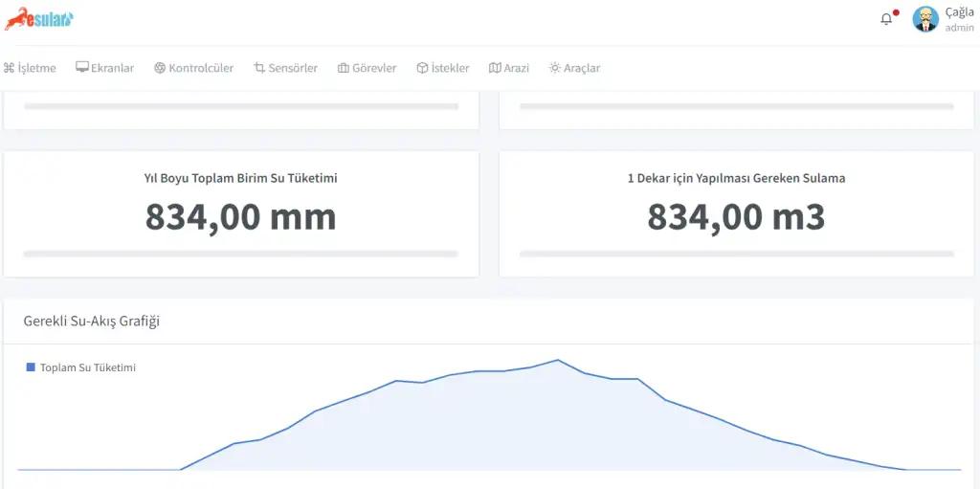This screenshot has width=980, height=489.
Task: Click the icon beside Kontrolcüler
Action: tap(160, 68)
